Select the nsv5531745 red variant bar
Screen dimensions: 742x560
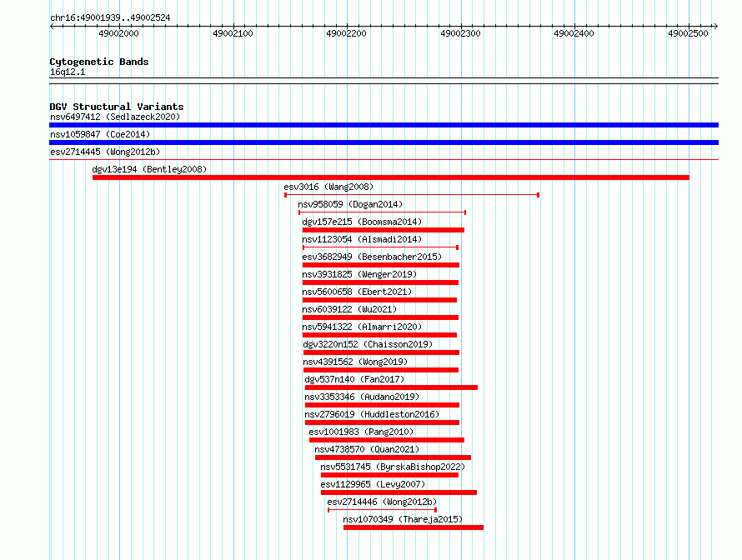(389, 475)
